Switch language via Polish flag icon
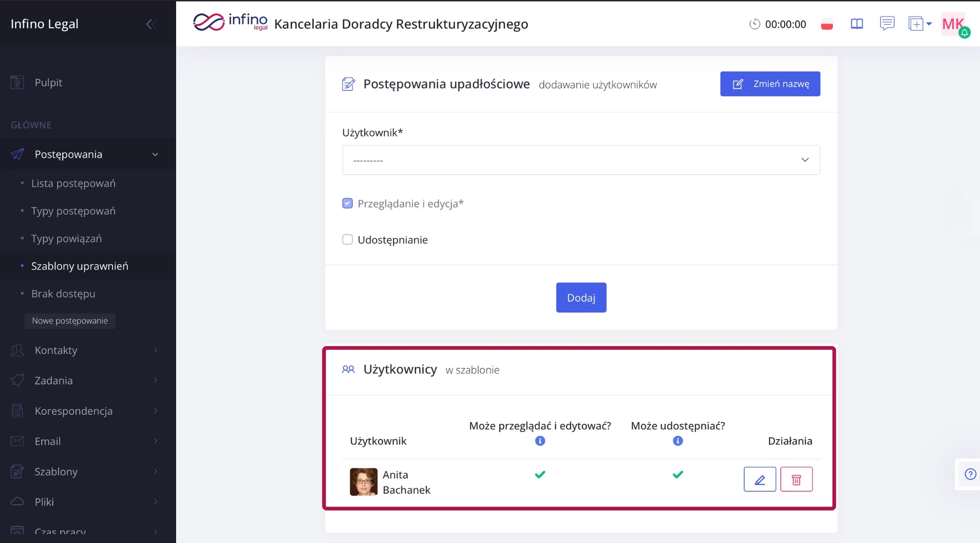This screenshot has height=543, width=980. click(826, 24)
